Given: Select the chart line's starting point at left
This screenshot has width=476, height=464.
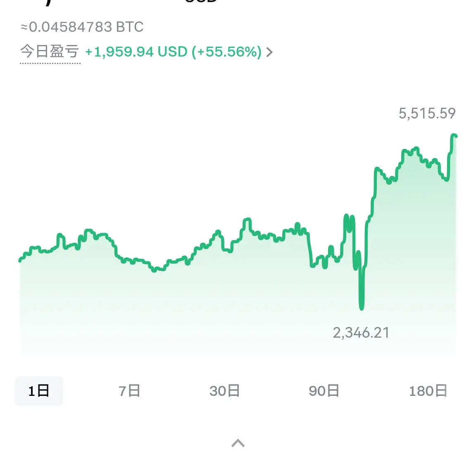Looking at the screenshot, I should [x=20, y=260].
